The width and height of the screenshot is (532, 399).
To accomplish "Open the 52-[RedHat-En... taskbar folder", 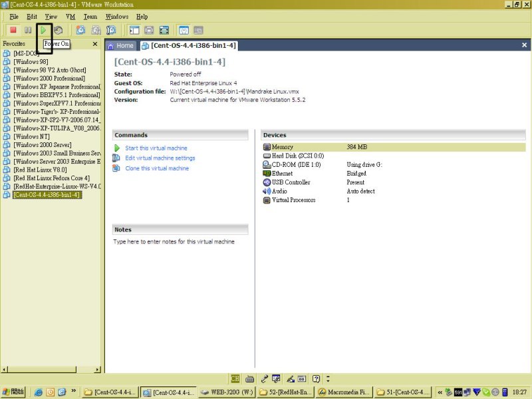I will [x=286, y=392].
